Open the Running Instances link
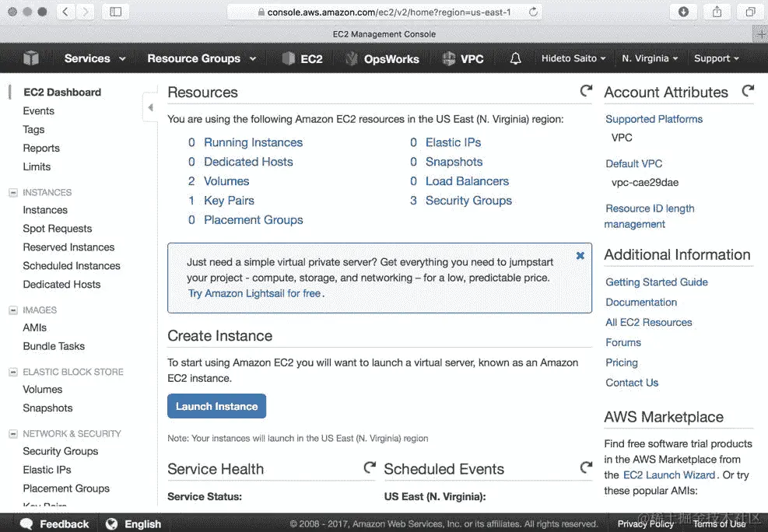 (x=253, y=142)
